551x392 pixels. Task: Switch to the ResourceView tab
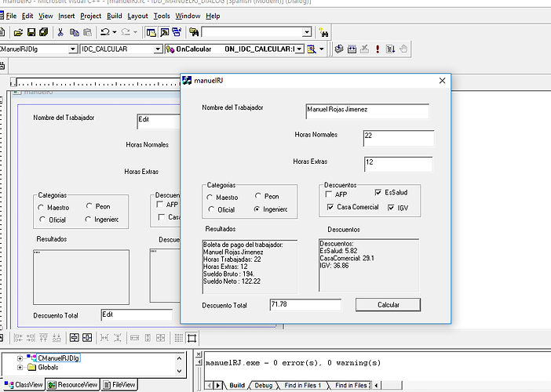click(73, 385)
